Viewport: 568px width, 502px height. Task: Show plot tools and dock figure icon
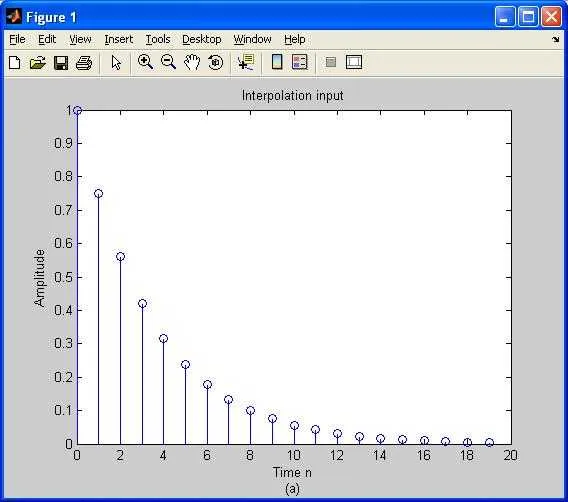(x=354, y=62)
